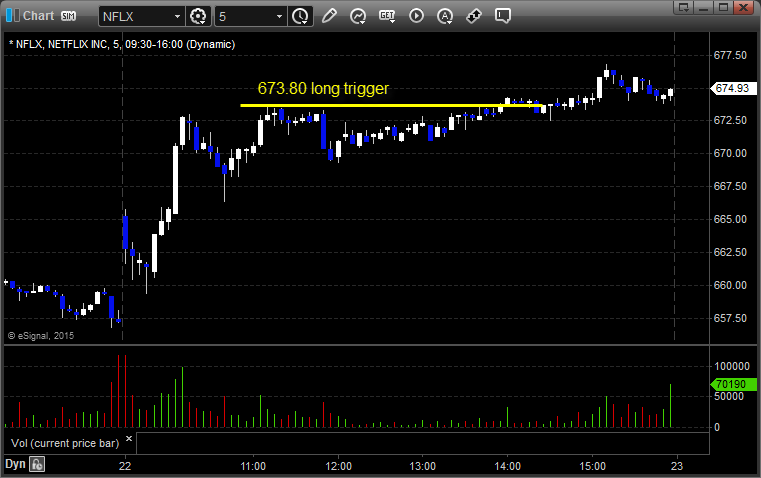
Task: Open the speech-bubble comment icon
Action: 503,16
